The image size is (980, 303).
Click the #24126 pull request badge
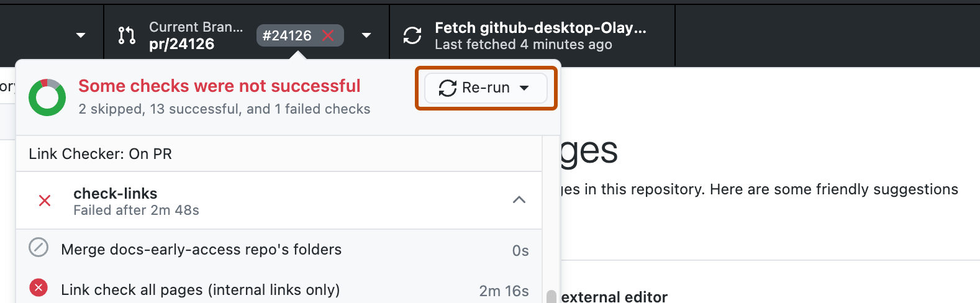(x=299, y=35)
